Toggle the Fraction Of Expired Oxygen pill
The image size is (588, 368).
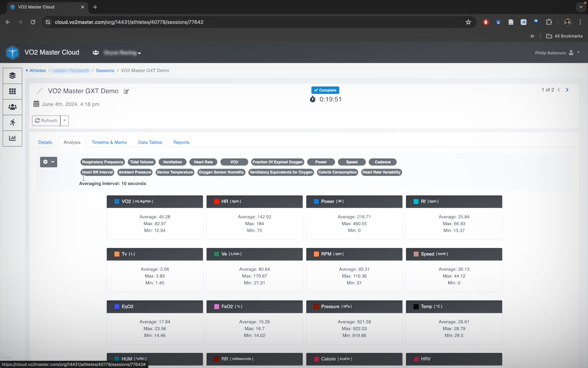pyautogui.click(x=277, y=162)
